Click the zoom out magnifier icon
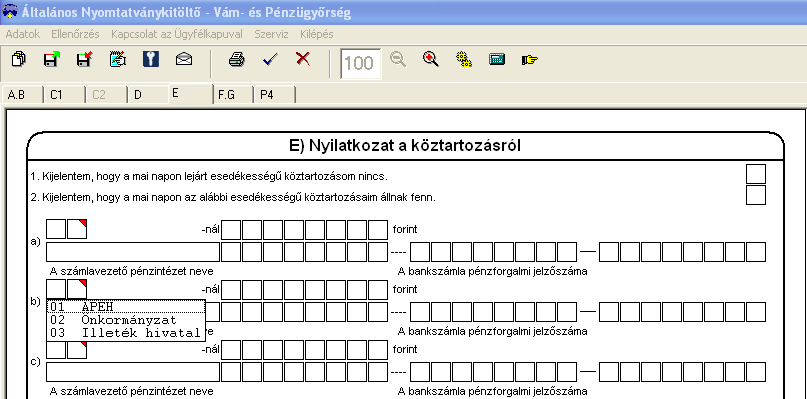The height and width of the screenshot is (399, 807). pos(398,59)
